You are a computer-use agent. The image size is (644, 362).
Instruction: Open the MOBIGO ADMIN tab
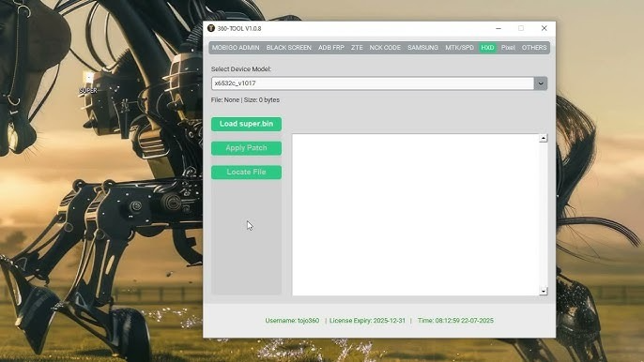click(236, 48)
